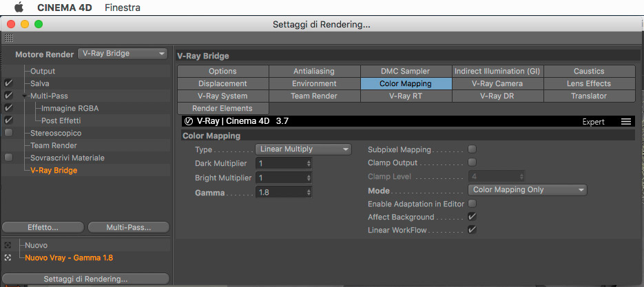Open the V-Ray hamburger menu icon
644x287 pixels.
626,122
